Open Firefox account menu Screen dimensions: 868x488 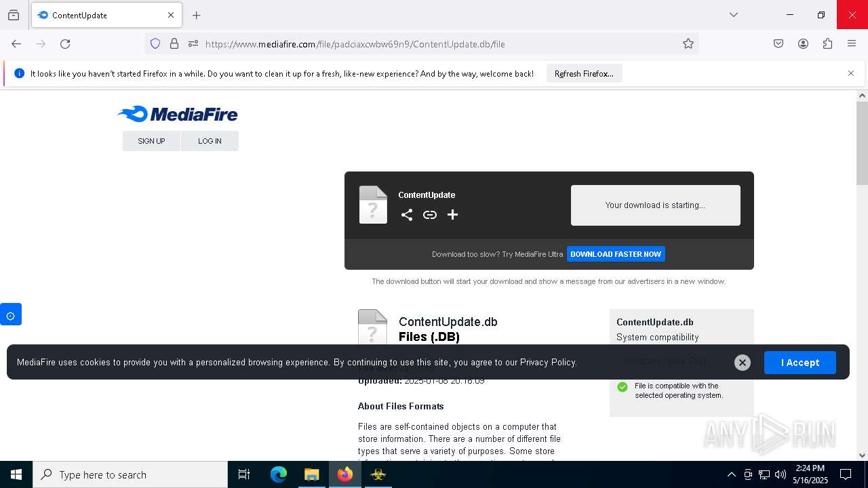pyautogui.click(x=803, y=44)
